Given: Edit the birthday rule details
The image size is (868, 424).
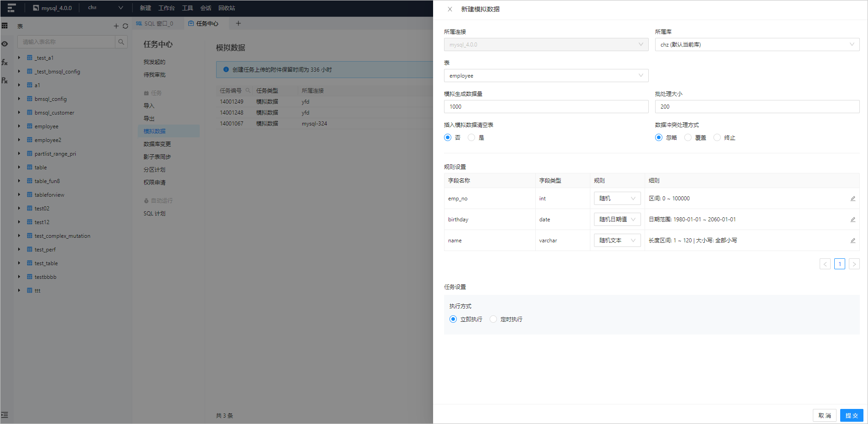Looking at the screenshot, I should point(852,220).
